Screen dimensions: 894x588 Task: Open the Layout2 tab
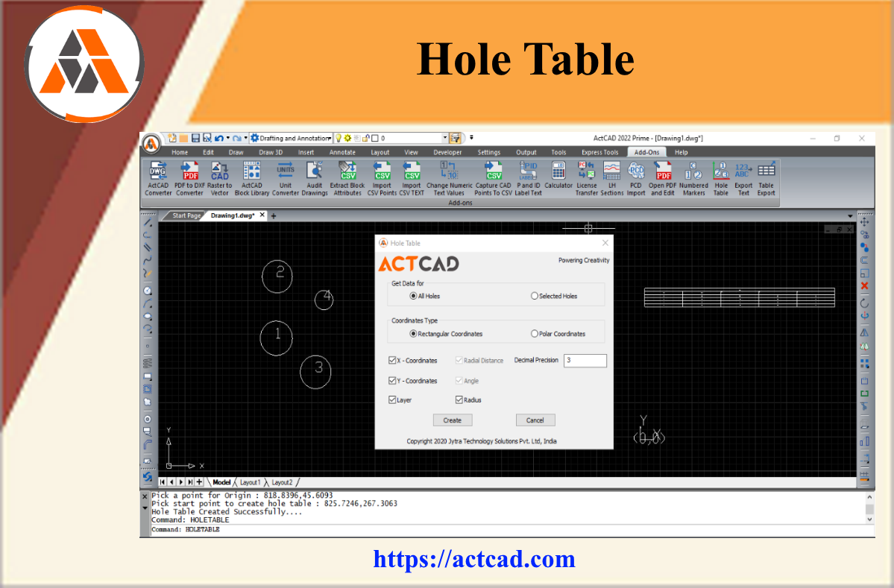(282, 482)
